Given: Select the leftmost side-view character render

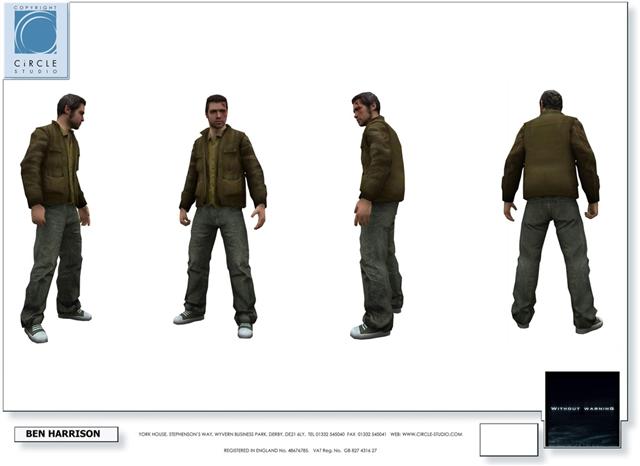Looking at the screenshot, I should coord(56,218).
